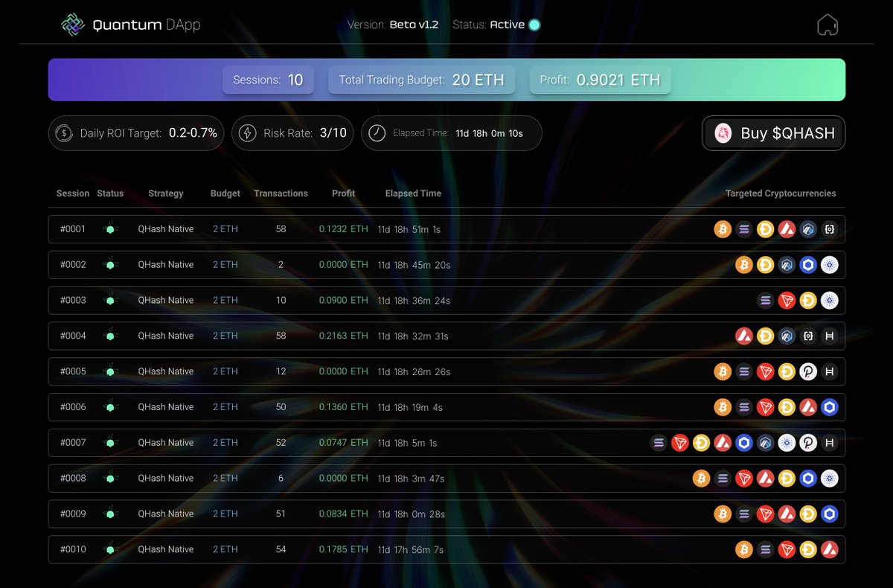Image resolution: width=893 pixels, height=588 pixels.
Task: Click the Bitcoin icon in session #0008
Action: click(701, 479)
